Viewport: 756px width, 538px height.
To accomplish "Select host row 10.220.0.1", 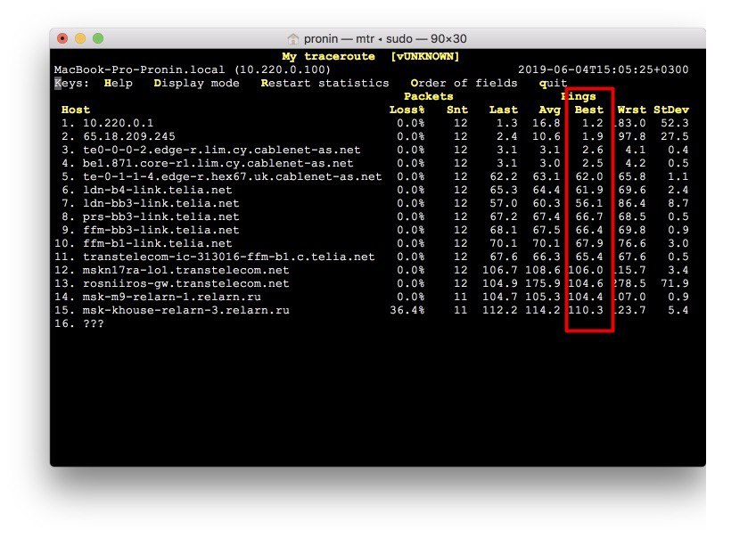I will click(x=118, y=123).
